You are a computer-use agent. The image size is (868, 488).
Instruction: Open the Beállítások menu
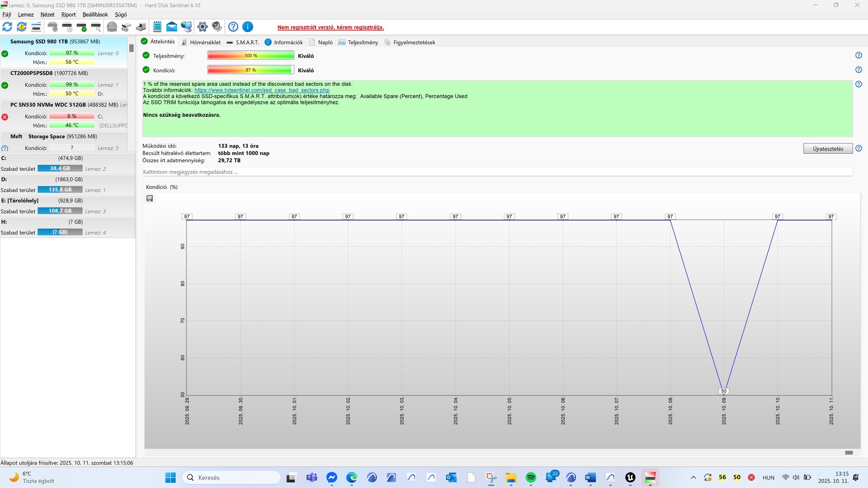coord(95,14)
